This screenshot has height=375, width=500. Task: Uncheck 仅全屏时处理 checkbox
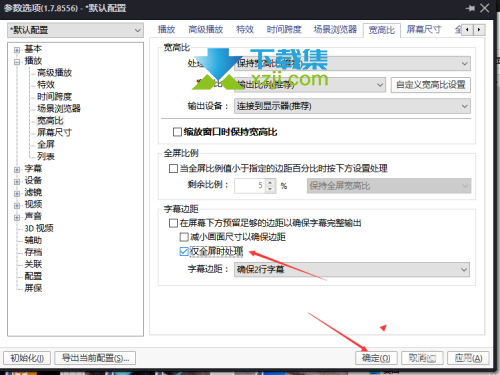(x=184, y=251)
